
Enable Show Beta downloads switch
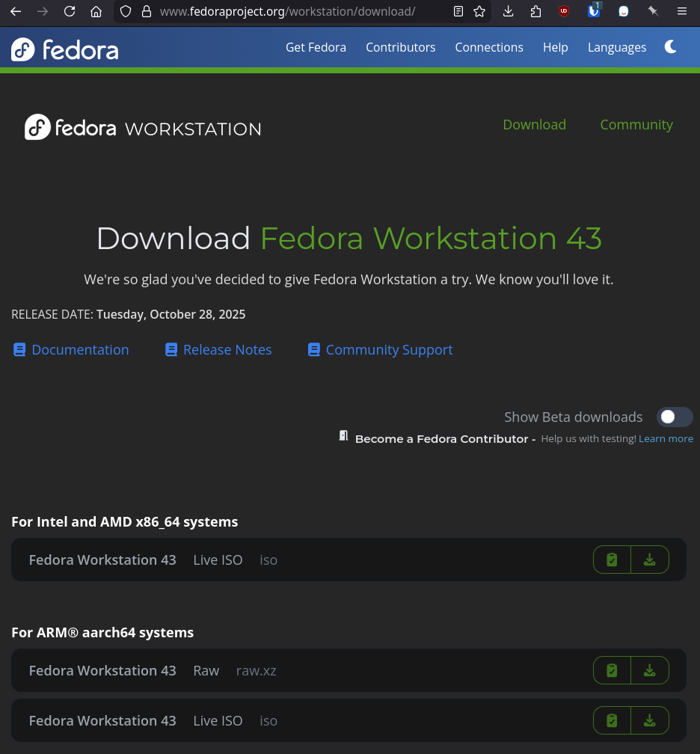[674, 417]
